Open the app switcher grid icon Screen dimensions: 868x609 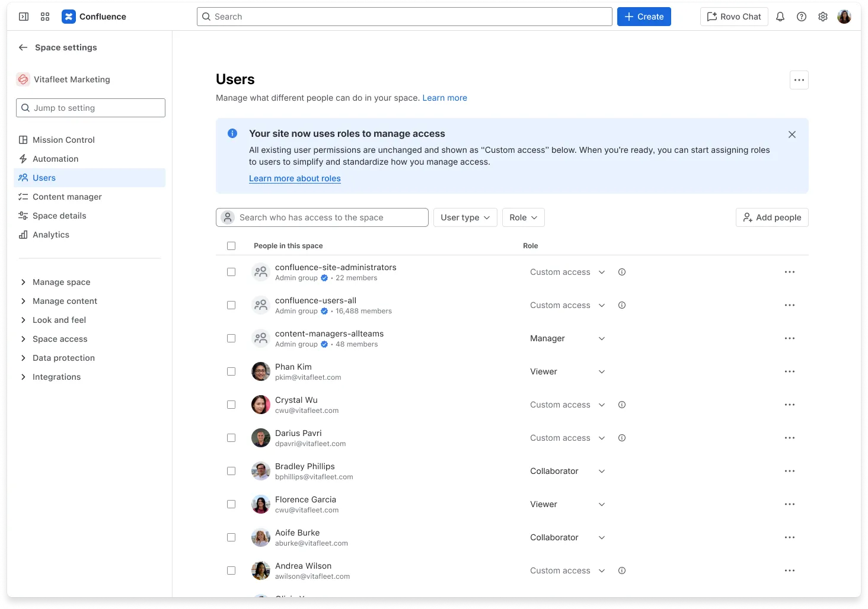(x=45, y=17)
